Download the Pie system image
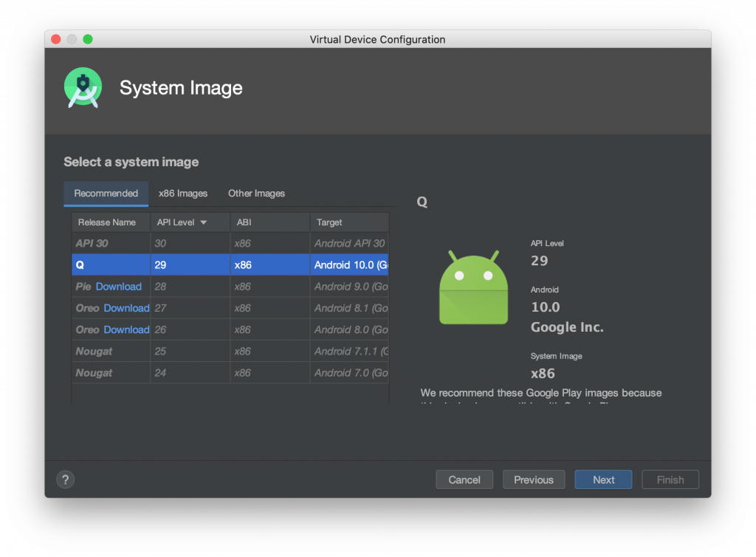 [x=119, y=287]
